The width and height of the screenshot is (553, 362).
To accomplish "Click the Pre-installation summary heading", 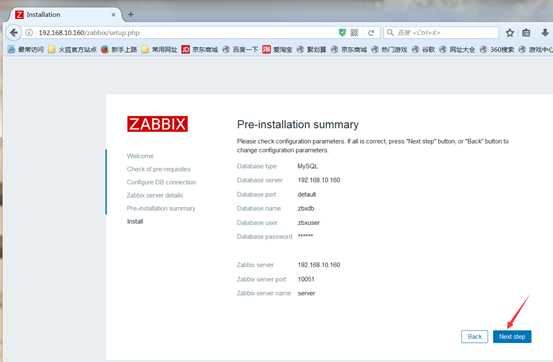I will point(298,124).
